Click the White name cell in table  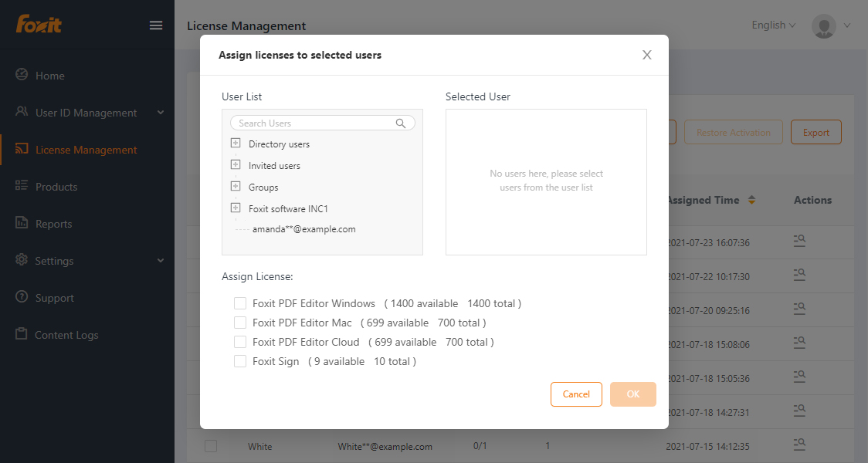(x=260, y=446)
